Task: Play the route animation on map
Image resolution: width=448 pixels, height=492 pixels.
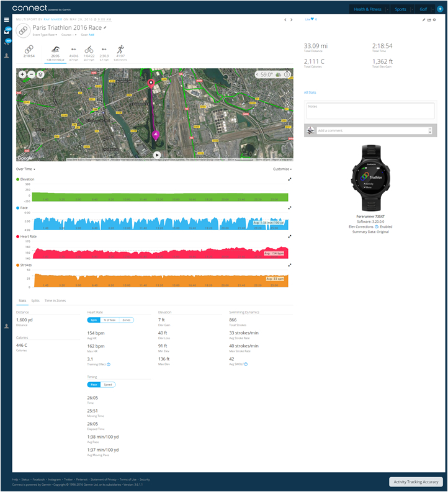Action: 156,155
